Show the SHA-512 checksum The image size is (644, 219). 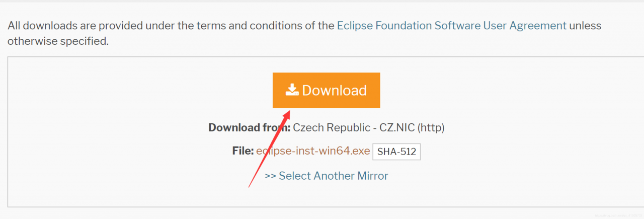coord(396,152)
